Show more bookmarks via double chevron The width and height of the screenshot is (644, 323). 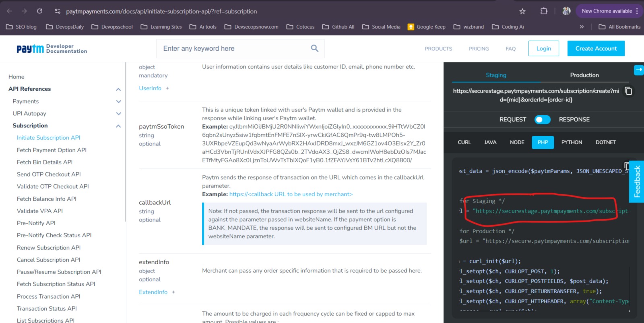point(582,27)
